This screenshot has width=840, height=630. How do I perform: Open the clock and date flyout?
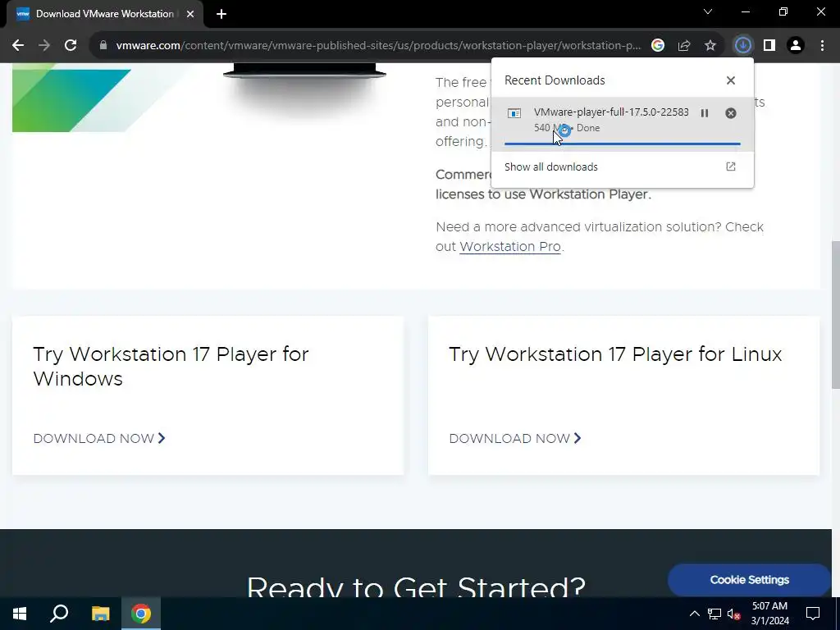point(769,614)
